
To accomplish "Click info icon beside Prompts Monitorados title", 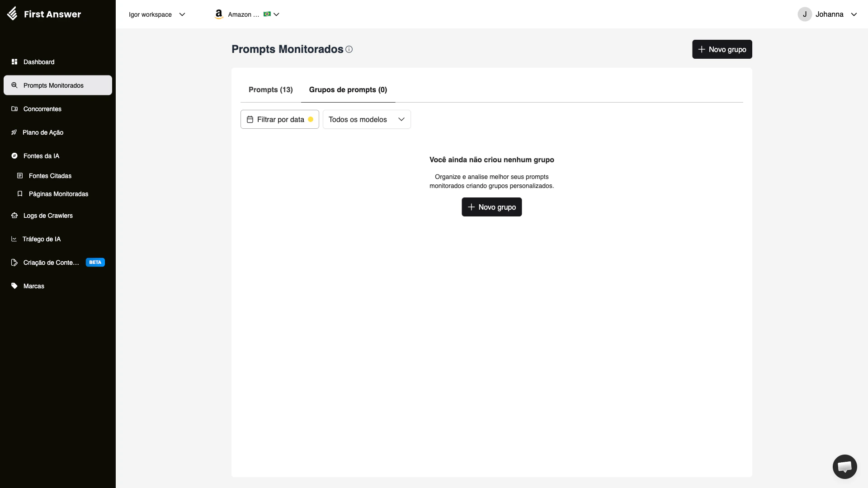I will tap(349, 49).
